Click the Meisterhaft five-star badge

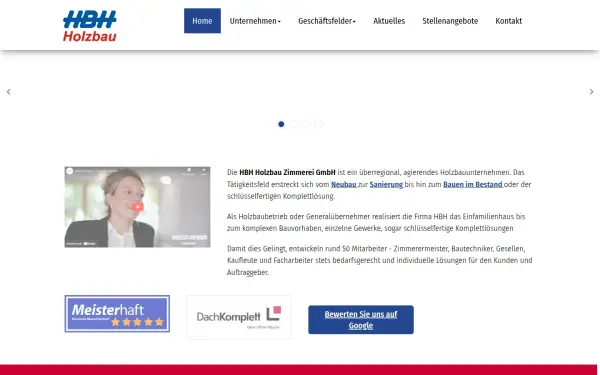pyautogui.click(x=117, y=314)
